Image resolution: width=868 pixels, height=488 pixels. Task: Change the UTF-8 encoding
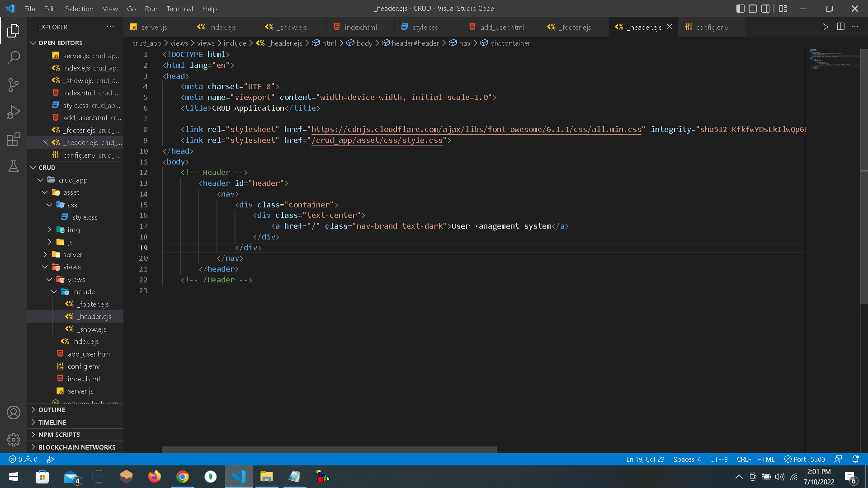pos(719,459)
